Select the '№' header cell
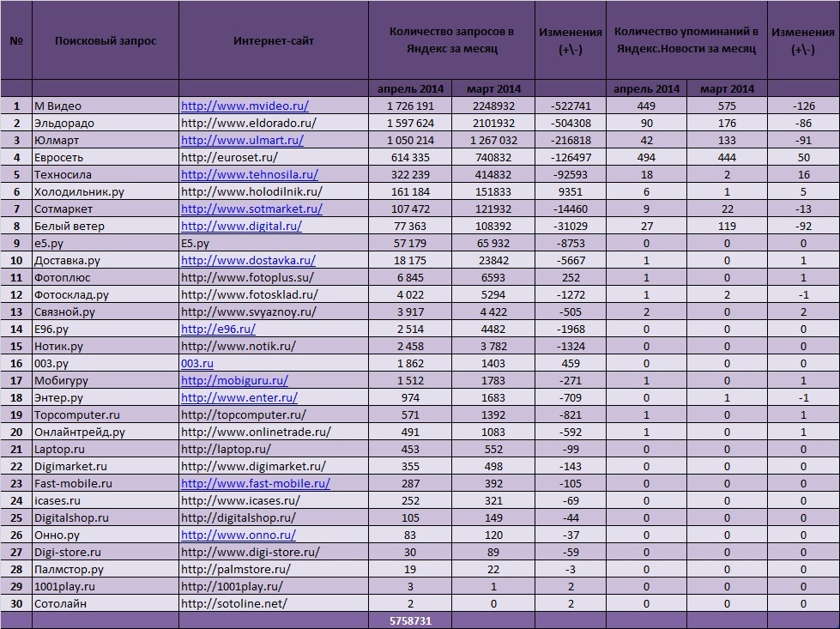The image size is (840, 629). (16, 40)
